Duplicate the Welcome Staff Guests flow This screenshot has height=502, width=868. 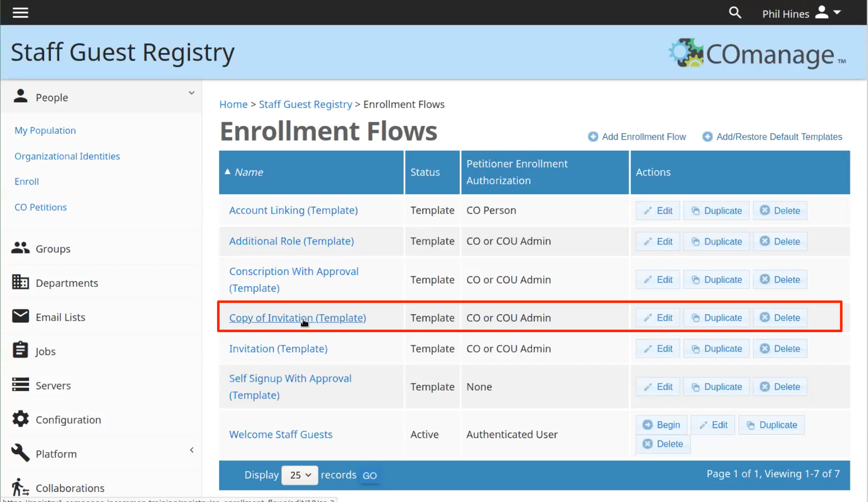tap(771, 425)
